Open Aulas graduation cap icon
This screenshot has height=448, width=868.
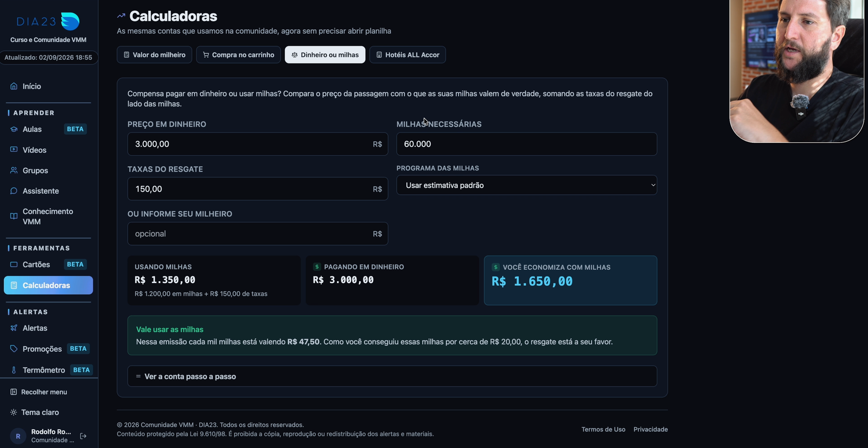click(x=14, y=129)
